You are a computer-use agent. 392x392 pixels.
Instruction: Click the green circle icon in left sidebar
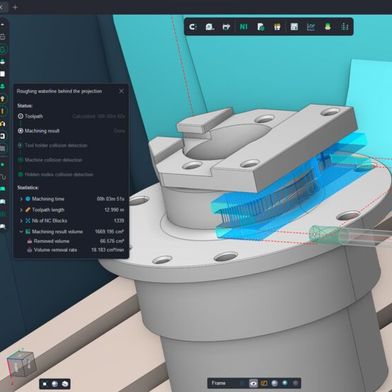coord(3,50)
